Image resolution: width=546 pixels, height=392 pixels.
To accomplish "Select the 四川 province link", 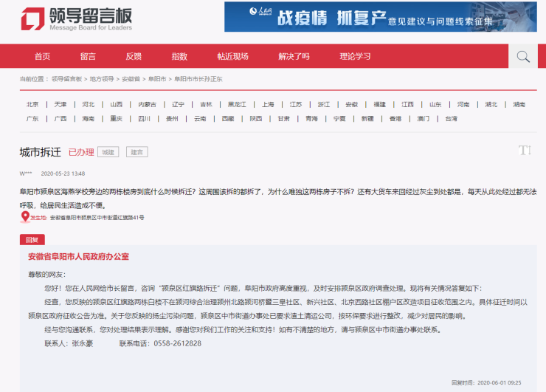I will 144,118.
